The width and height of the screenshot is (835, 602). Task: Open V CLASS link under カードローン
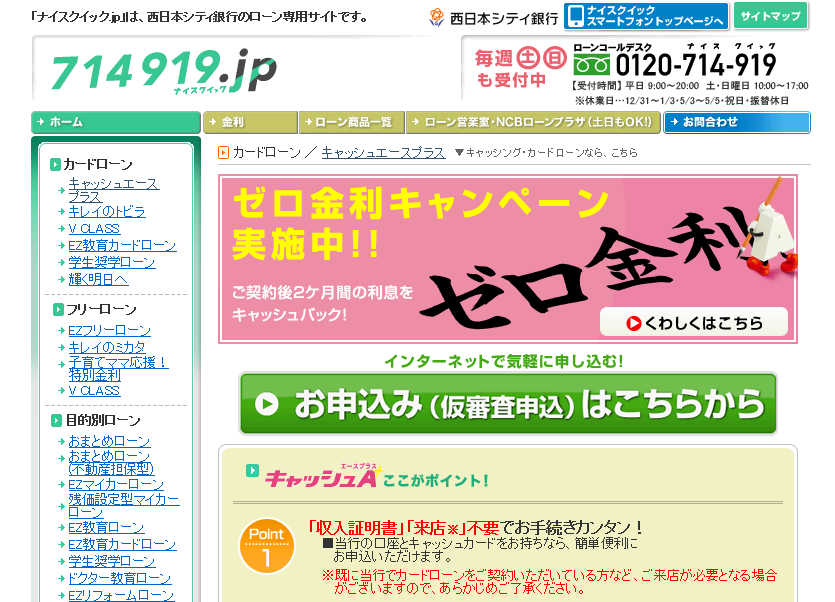[x=94, y=229]
